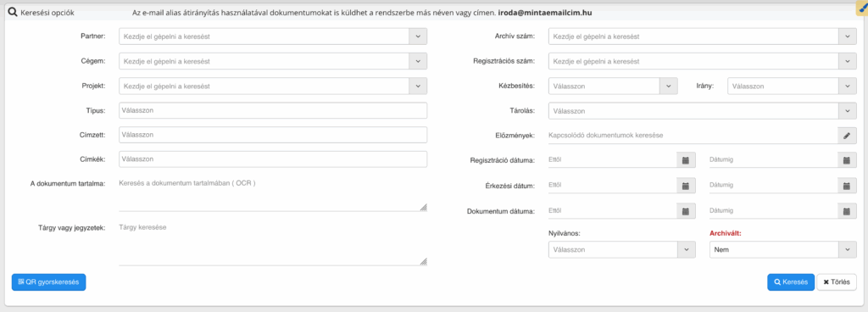Open the Irány dropdown

pos(793,86)
